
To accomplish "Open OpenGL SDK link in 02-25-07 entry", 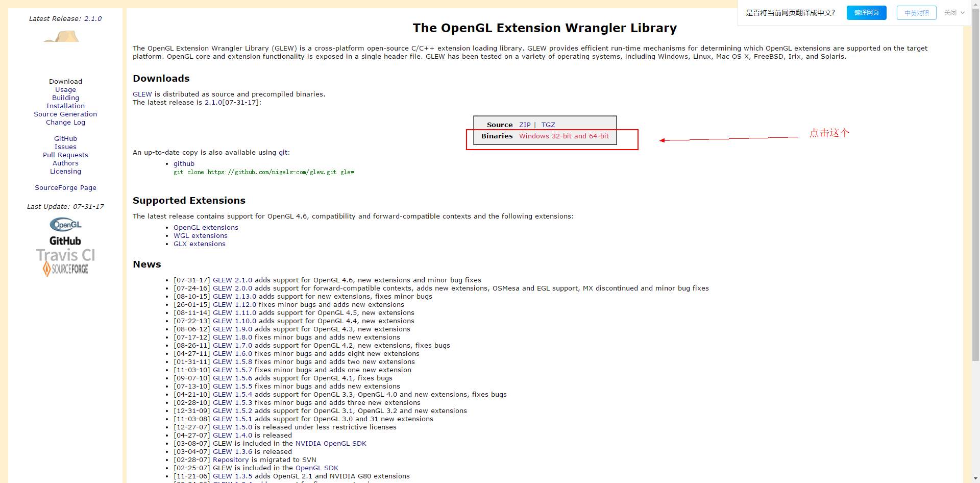I will [x=316, y=468].
